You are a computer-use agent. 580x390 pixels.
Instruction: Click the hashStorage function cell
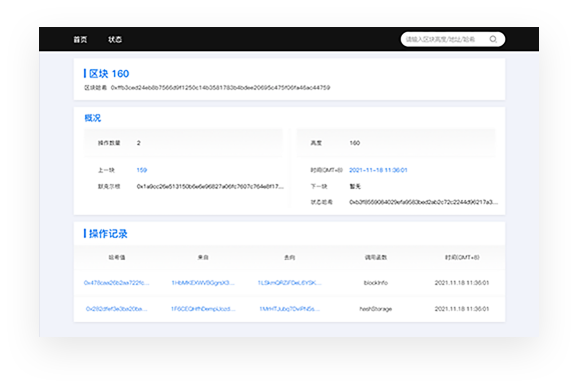pyautogui.click(x=375, y=309)
